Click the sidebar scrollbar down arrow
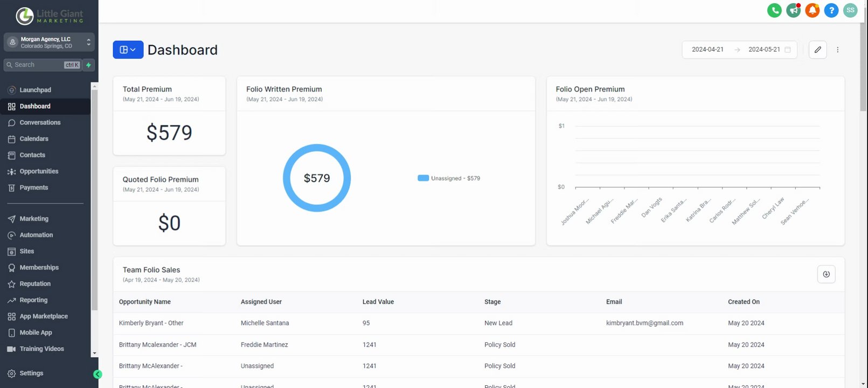The width and height of the screenshot is (868, 388). 94,354
